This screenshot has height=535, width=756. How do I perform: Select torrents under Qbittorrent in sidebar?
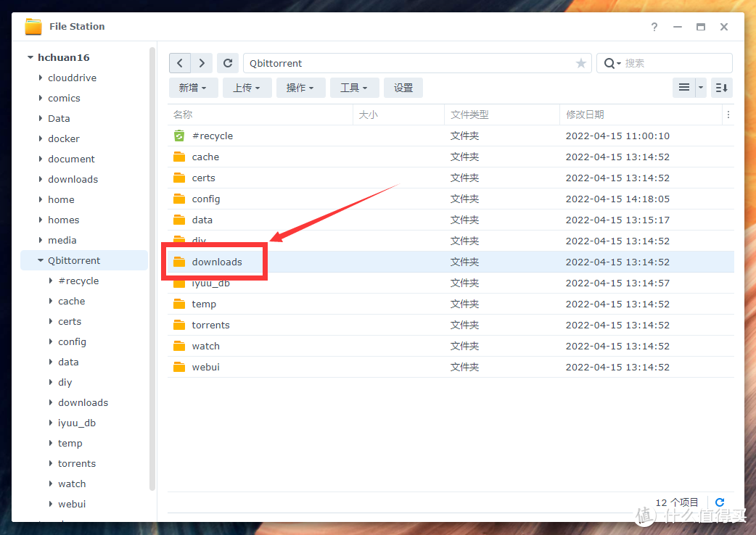click(77, 463)
